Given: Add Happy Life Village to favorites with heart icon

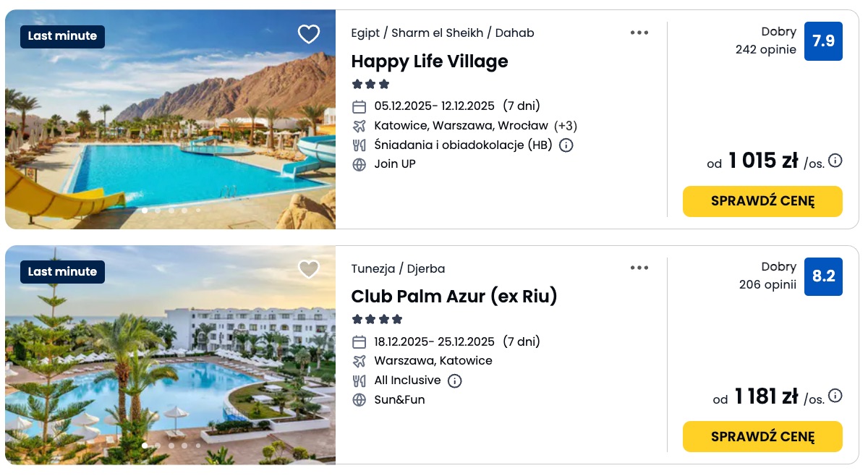Looking at the screenshot, I should (309, 34).
